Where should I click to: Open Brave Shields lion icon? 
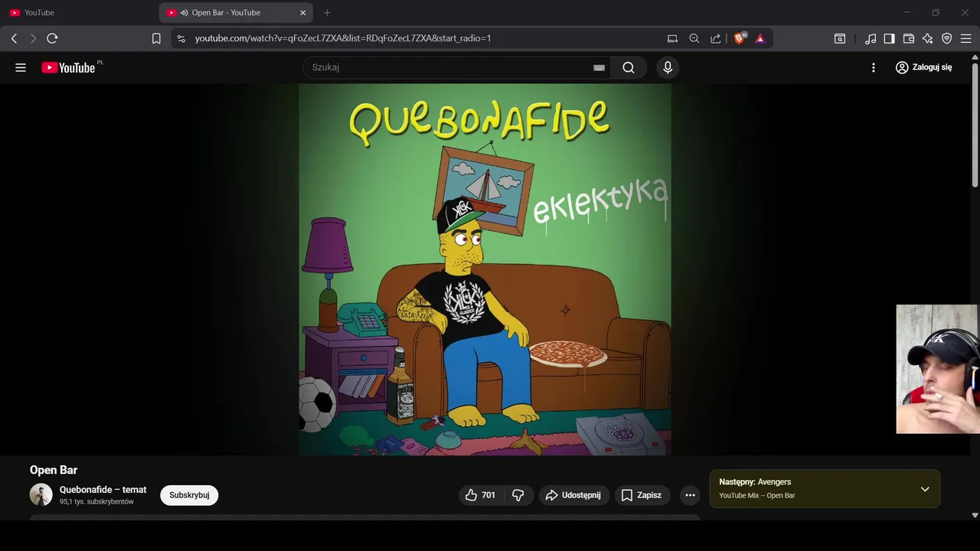point(740,38)
